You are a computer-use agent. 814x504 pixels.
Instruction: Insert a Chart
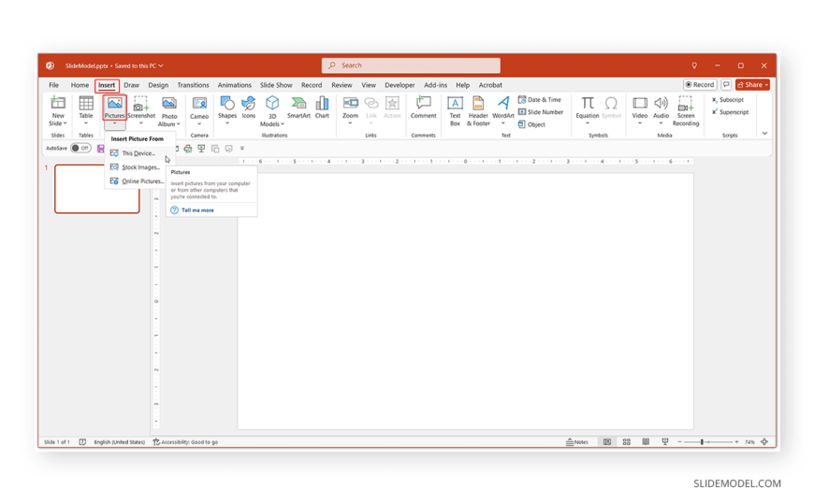pos(322,107)
